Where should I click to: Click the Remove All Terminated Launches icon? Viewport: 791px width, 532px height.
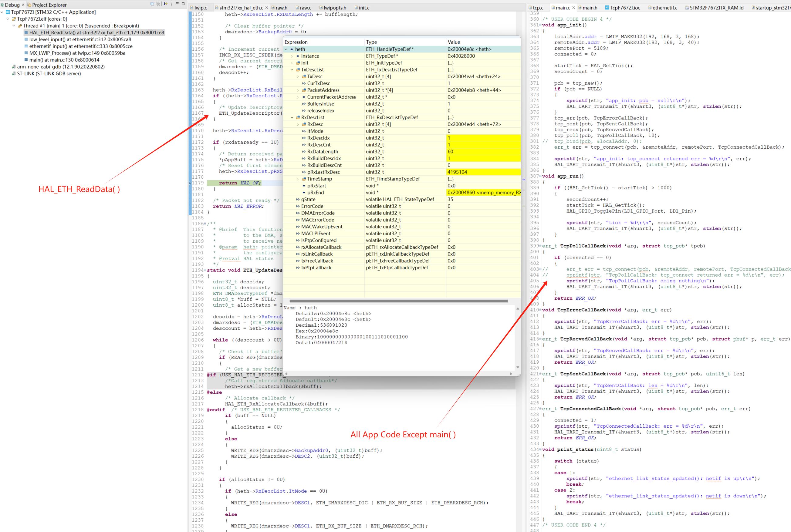[x=158, y=4]
